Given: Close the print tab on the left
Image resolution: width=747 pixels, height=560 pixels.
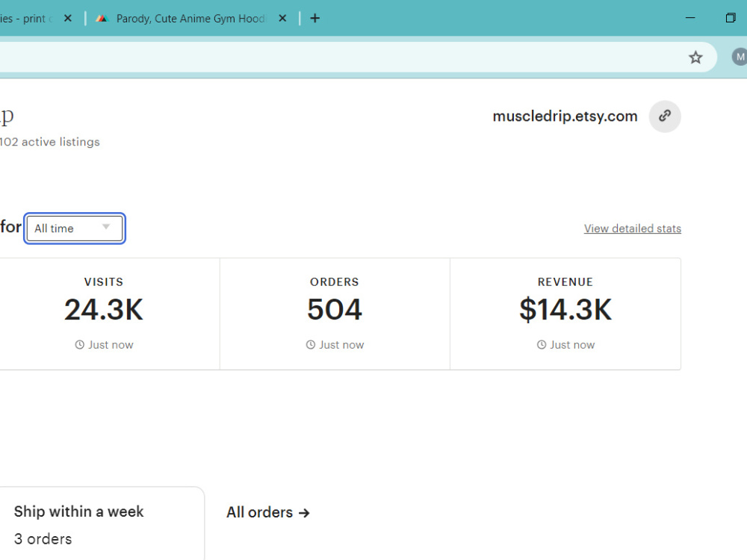Looking at the screenshot, I should pos(68,19).
